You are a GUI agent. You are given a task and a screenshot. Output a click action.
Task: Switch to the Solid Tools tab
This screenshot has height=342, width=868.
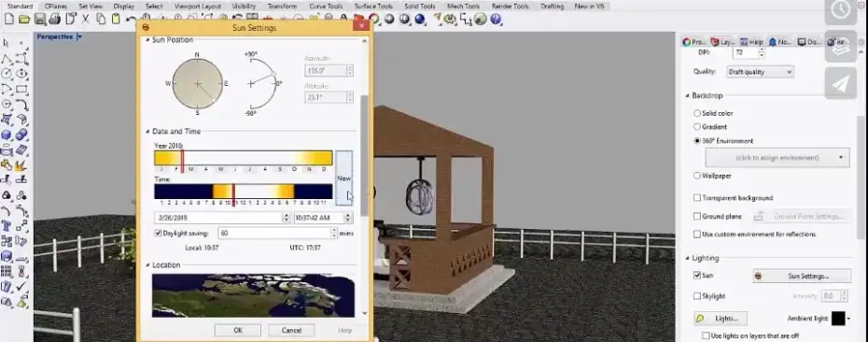pyautogui.click(x=420, y=7)
